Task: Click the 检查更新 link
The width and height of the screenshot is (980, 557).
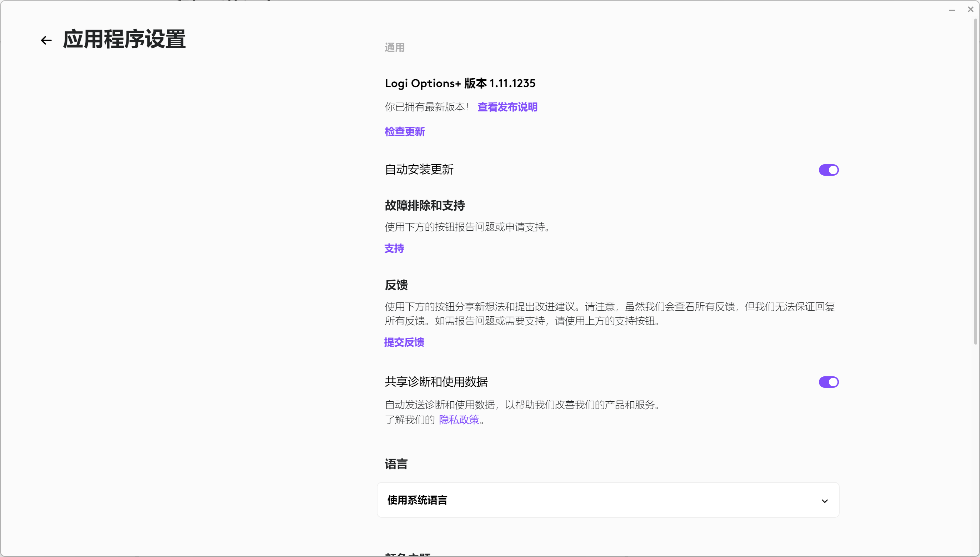Action: pyautogui.click(x=405, y=132)
